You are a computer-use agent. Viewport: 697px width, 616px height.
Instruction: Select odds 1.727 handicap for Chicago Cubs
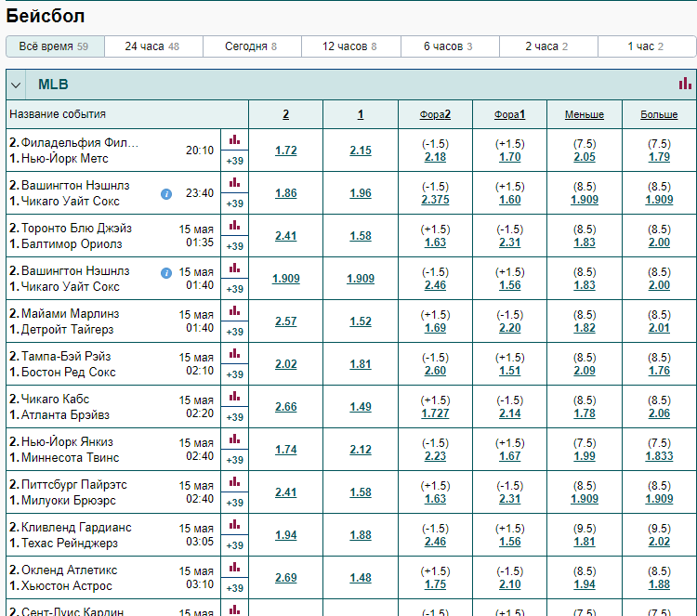(x=435, y=413)
